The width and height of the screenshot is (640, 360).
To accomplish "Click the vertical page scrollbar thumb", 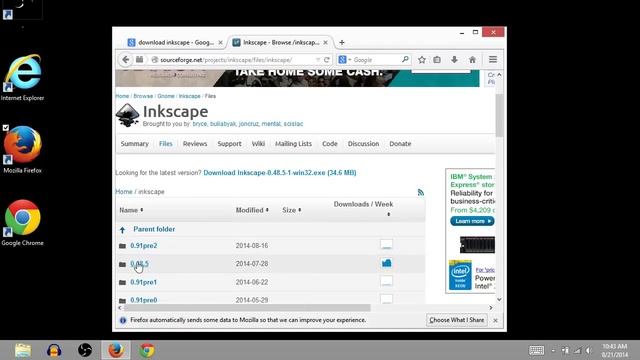I will click(499, 116).
